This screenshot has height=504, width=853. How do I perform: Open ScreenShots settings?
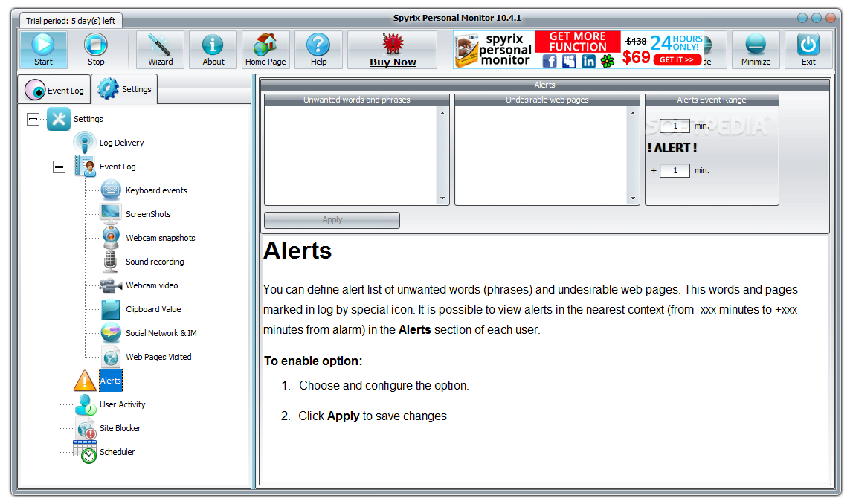pos(148,214)
